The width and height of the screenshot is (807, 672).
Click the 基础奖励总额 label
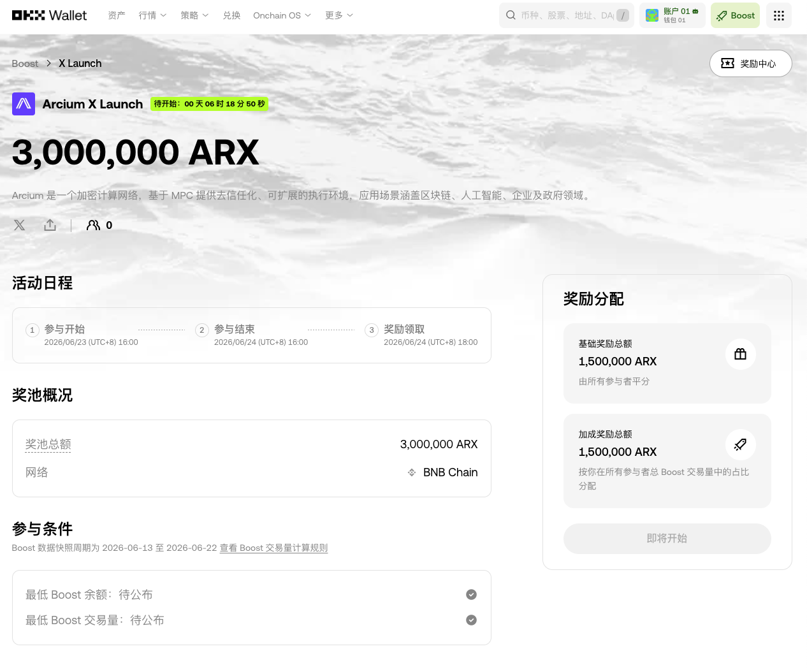point(606,344)
